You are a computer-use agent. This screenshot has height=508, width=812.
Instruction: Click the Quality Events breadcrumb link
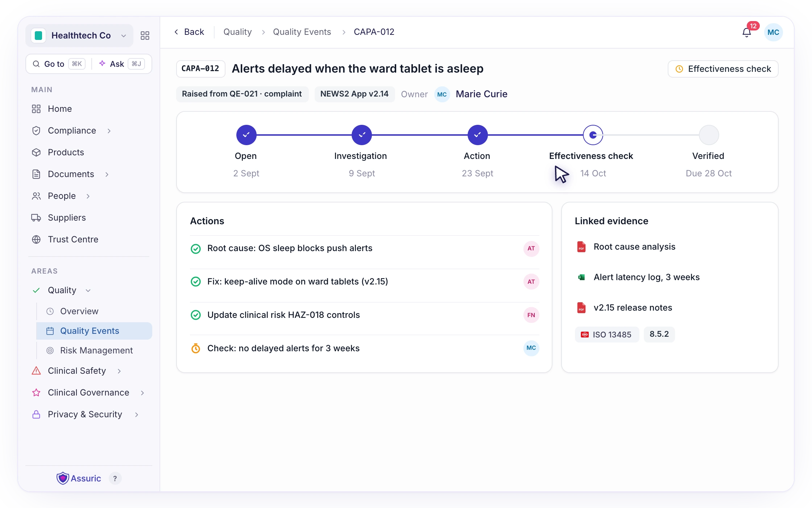coord(302,32)
